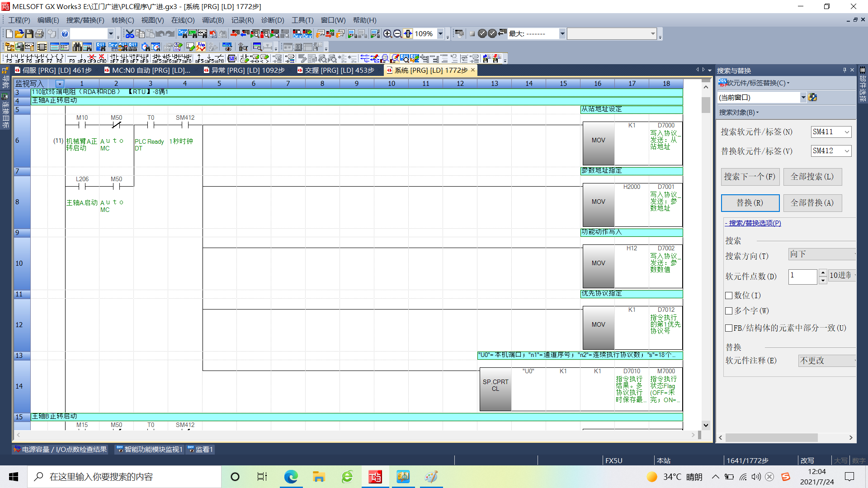Click the New project icon
Image resolution: width=868 pixels, height=488 pixels.
[9, 34]
